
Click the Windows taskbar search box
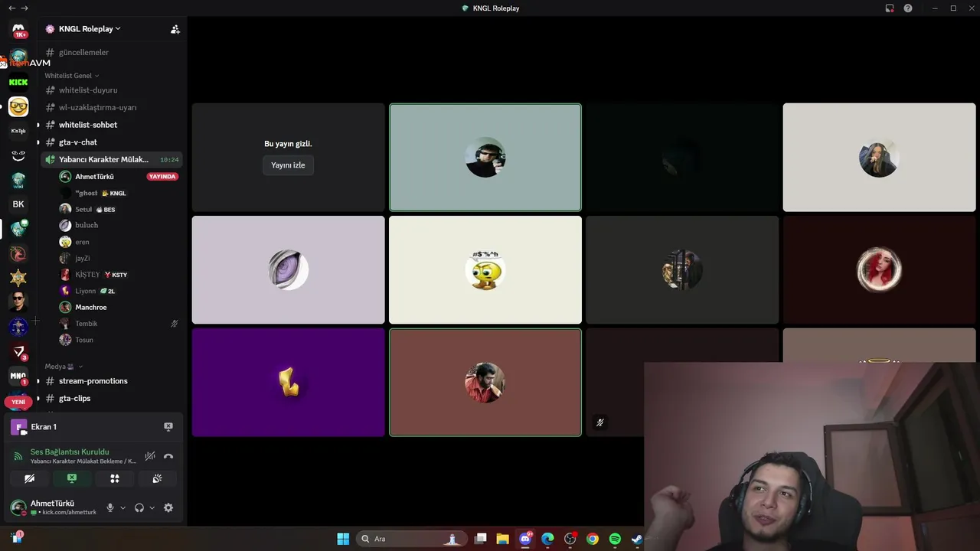click(411, 539)
